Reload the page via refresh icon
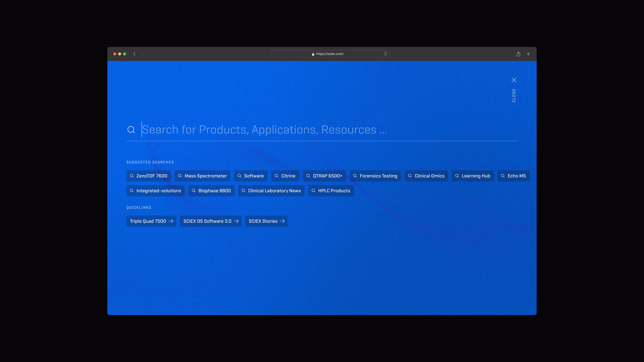 click(x=386, y=54)
